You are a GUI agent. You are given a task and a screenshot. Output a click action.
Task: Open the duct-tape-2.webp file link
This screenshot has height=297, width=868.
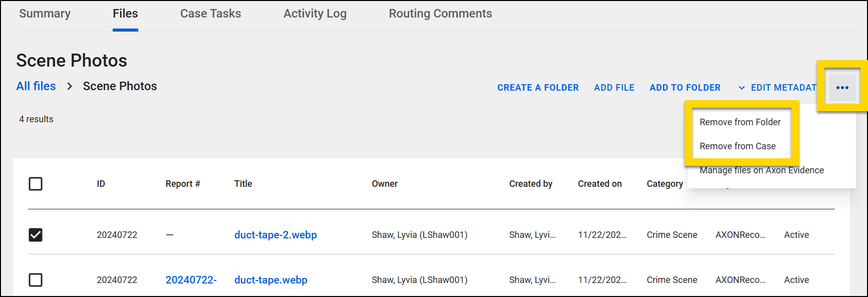pos(275,235)
